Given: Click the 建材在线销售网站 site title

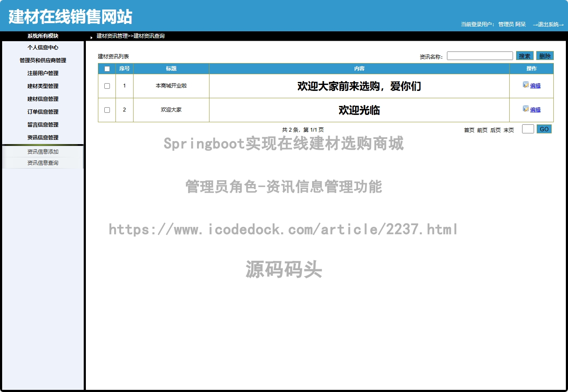Looking at the screenshot, I should coord(70,17).
